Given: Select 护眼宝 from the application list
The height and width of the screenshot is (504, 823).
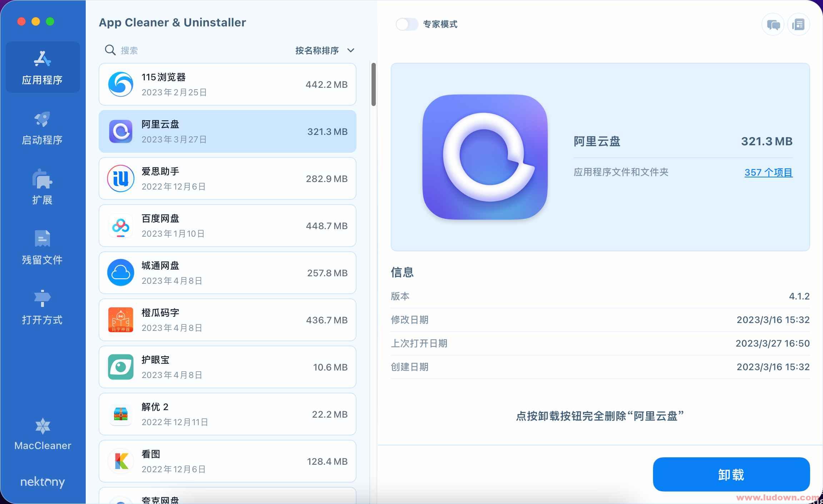Looking at the screenshot, I should coord(229,367).
